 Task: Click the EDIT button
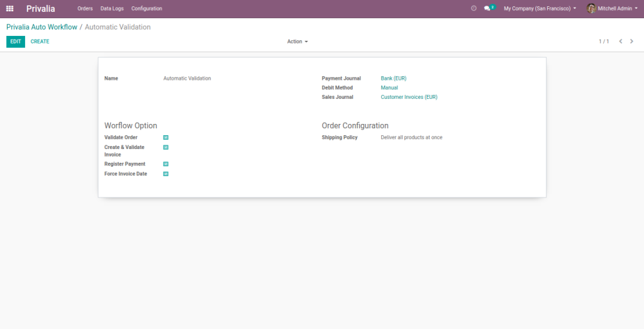pos(16,42)
